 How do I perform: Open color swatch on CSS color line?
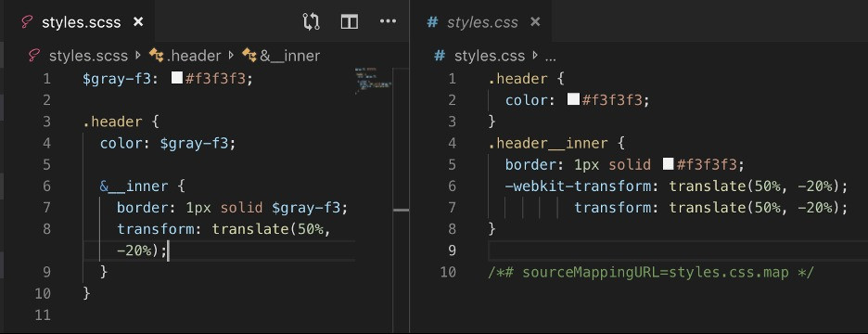(x=573, y=99)
